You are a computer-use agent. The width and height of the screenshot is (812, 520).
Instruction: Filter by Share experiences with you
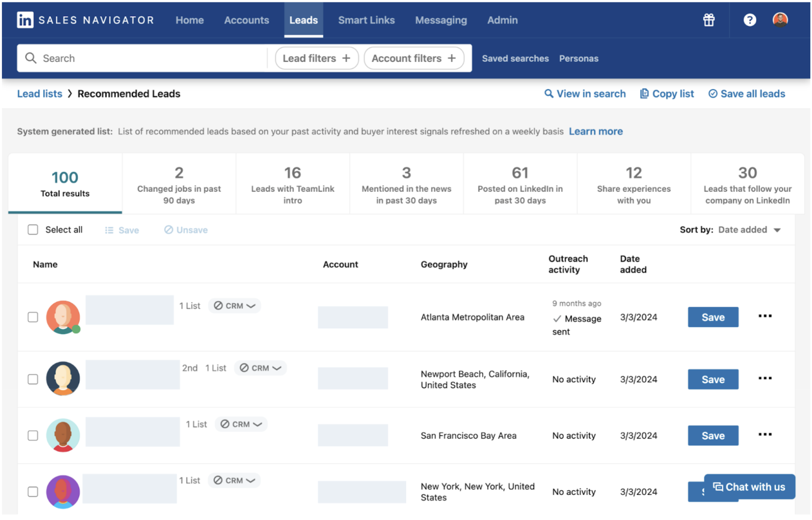(634, 184)
